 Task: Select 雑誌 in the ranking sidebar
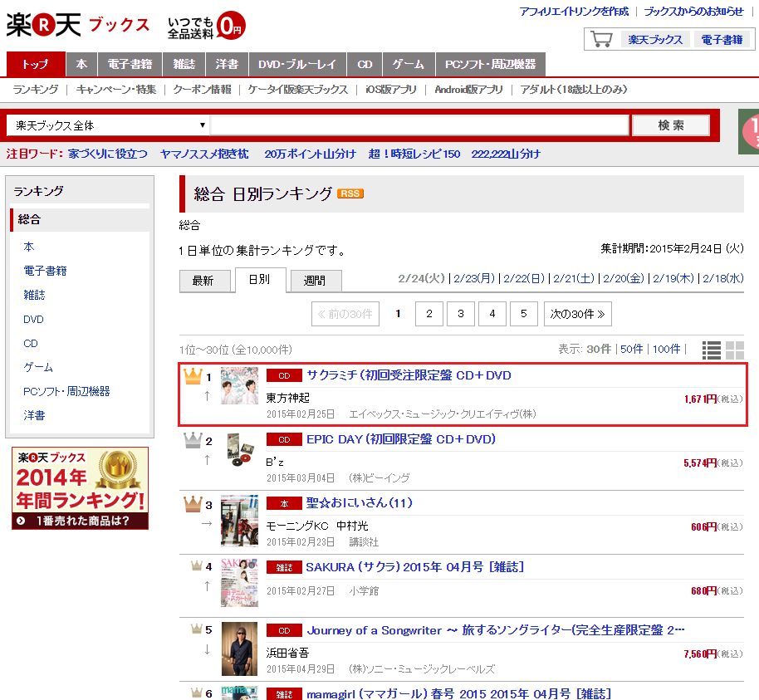34,295
